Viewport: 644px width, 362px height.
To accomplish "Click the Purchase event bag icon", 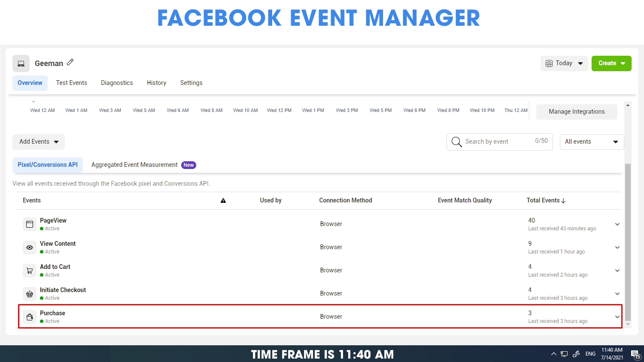I will tap(30, 317).
